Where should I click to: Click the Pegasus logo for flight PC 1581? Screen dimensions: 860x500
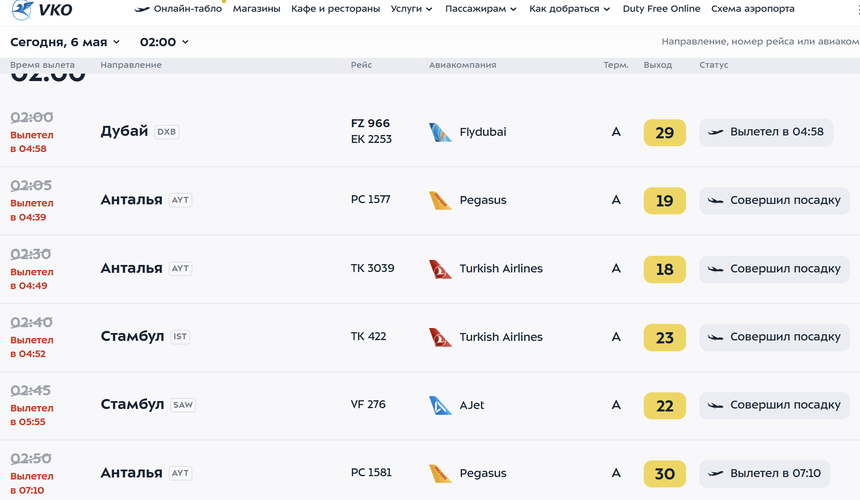pos(440,474)
